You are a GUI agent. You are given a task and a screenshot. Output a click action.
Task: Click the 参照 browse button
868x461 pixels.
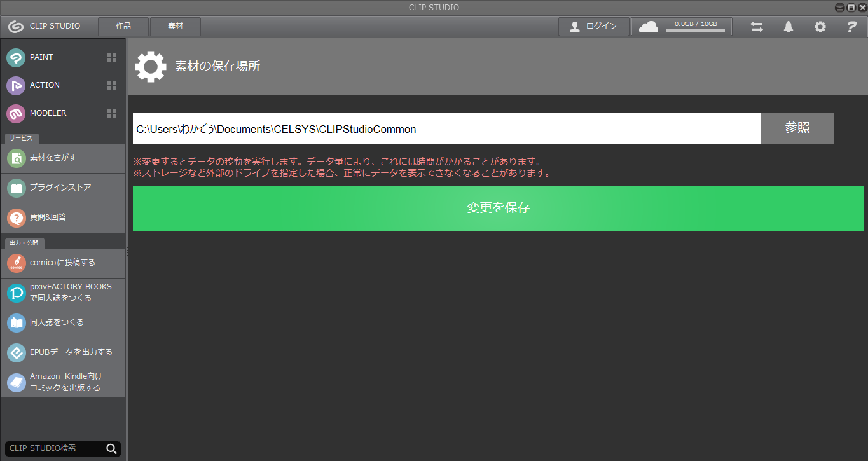(x=797, y=128)
